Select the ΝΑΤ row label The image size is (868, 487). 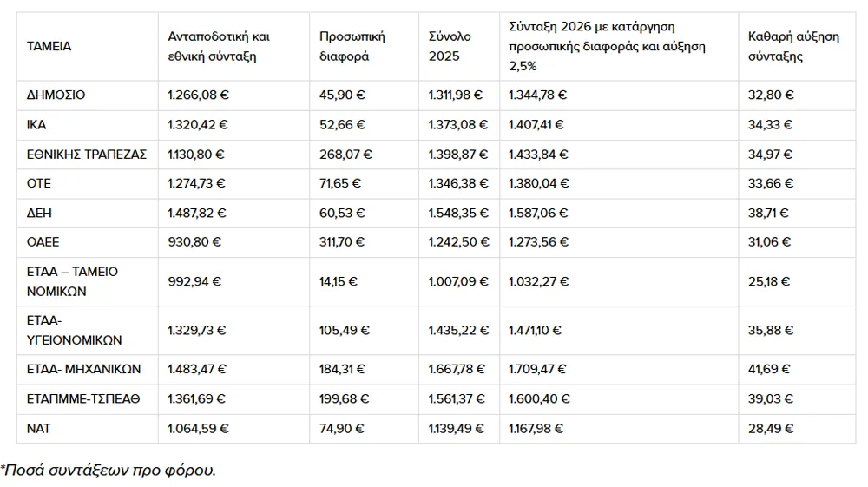tap(39, 428)
